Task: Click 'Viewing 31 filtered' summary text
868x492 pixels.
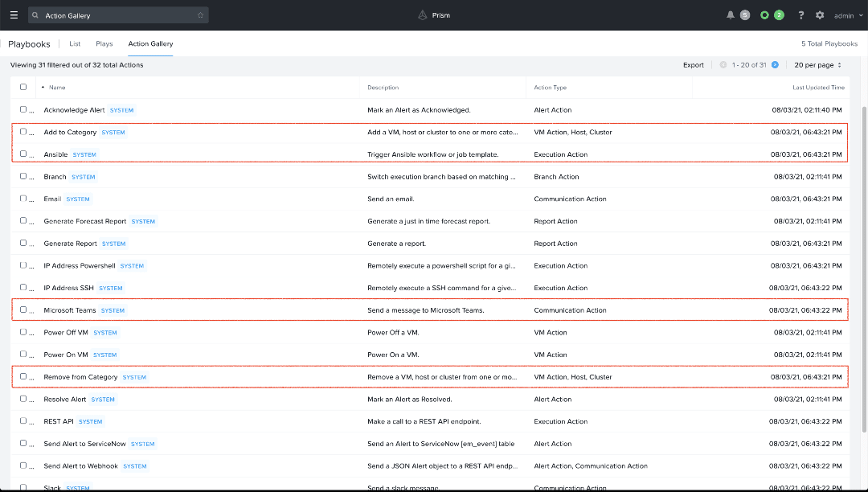Action: tap(77, 65)
